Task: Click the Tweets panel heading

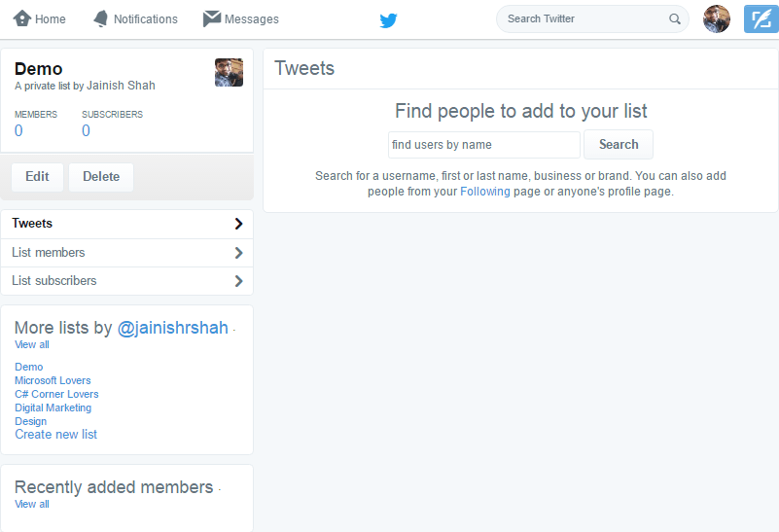Action: (304, 68)
